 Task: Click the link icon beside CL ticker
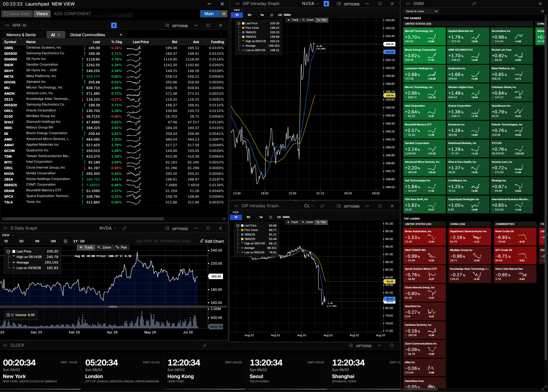(322, 206)
